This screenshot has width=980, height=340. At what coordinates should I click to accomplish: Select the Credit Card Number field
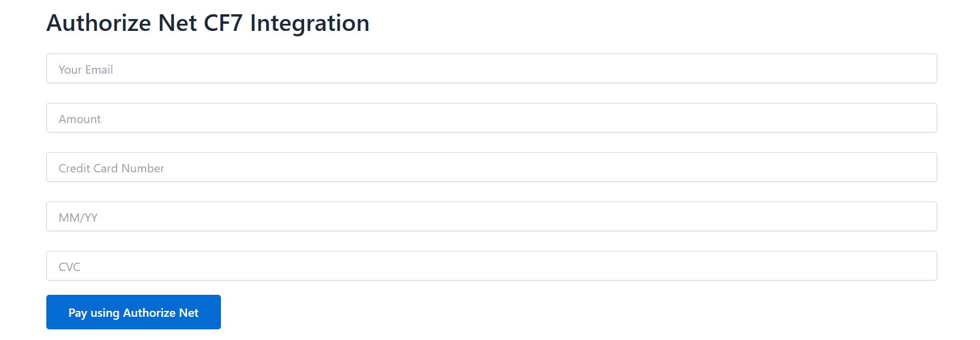492,167
